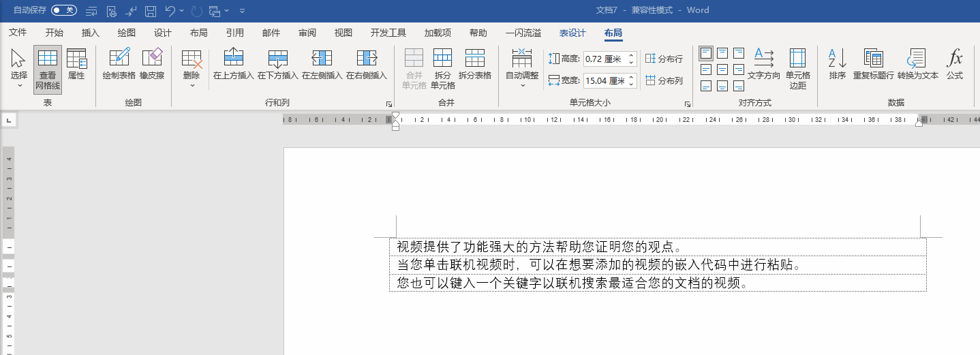This screenshot has width=980, height=355.
Task: Select align middle-left cell alignment
Action: pyautogui.click(x=706, y=70)
